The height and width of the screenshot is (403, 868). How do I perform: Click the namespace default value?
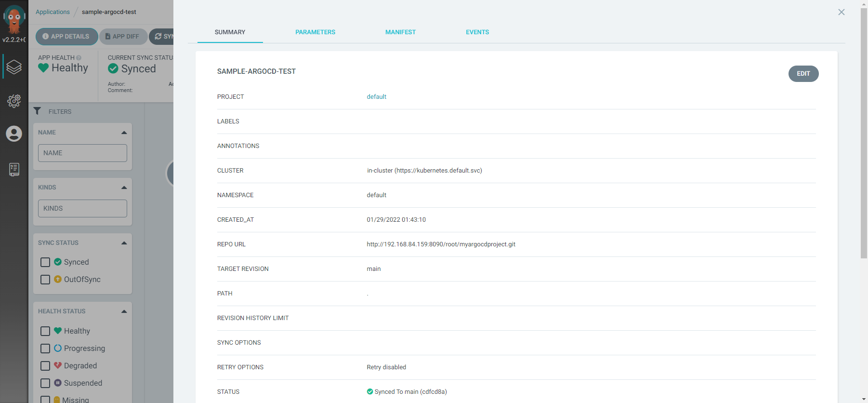pos(376,195)
